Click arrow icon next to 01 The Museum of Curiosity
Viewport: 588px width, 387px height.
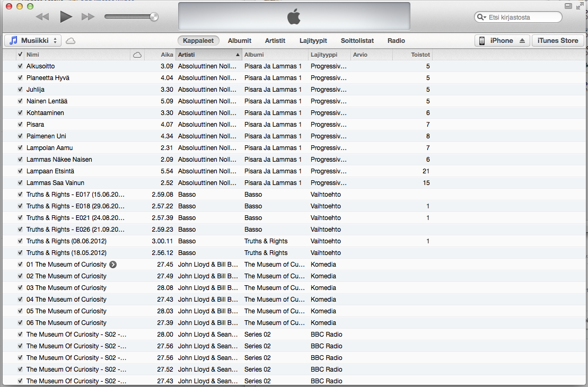click(x=113, y=265)
